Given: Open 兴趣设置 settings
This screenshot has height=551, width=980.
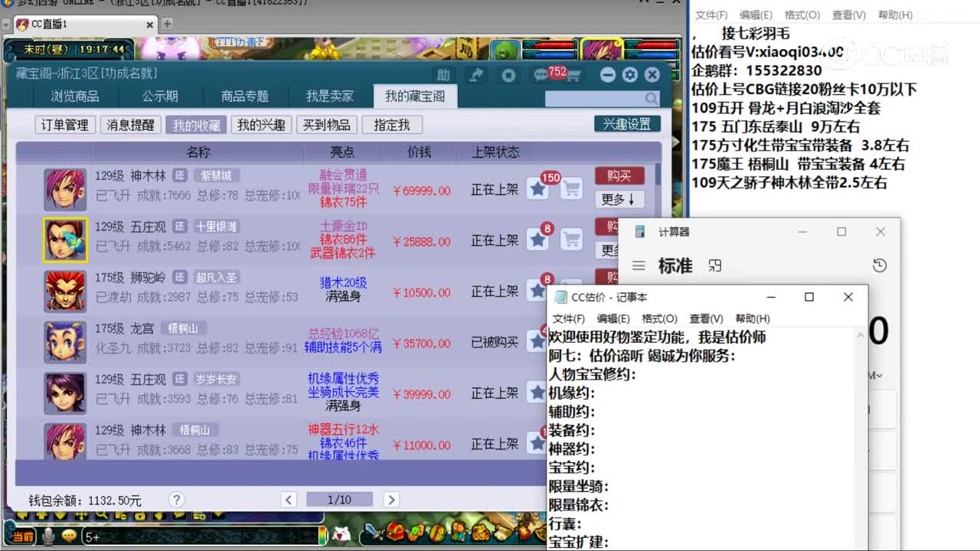Looking at the screenshot, I should point(626,124).
